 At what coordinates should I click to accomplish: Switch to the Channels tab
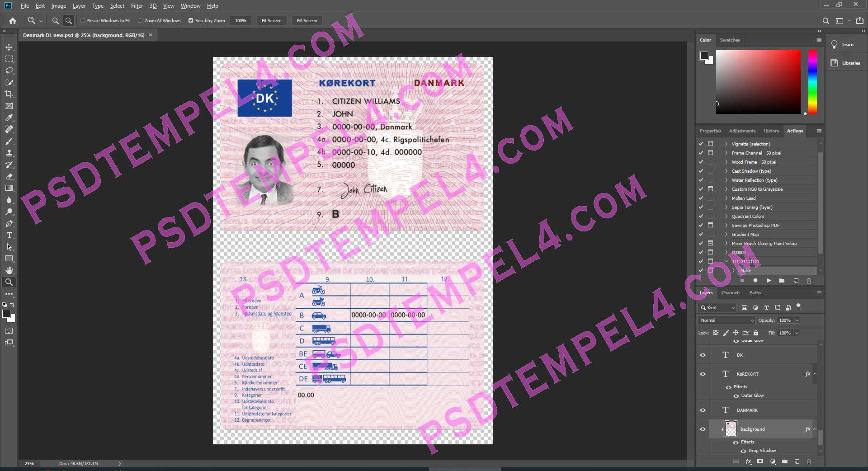[x=731, y=293]
